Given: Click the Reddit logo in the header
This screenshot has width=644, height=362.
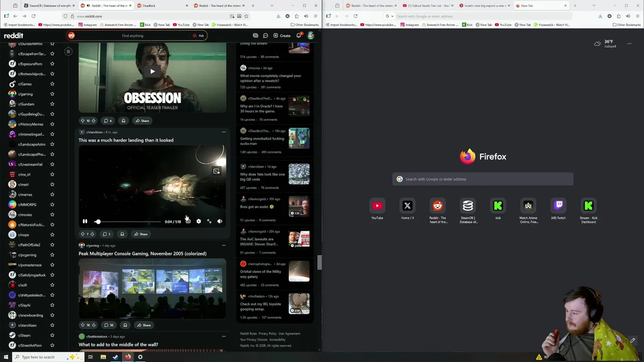Looking at the screenshot, I should [x=14, y=36].
